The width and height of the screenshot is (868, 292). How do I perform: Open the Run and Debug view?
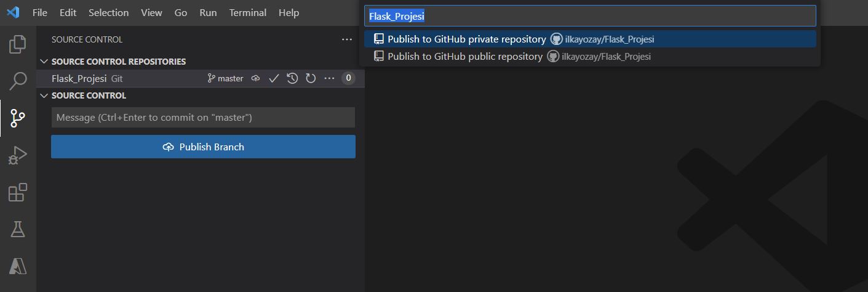18,156
